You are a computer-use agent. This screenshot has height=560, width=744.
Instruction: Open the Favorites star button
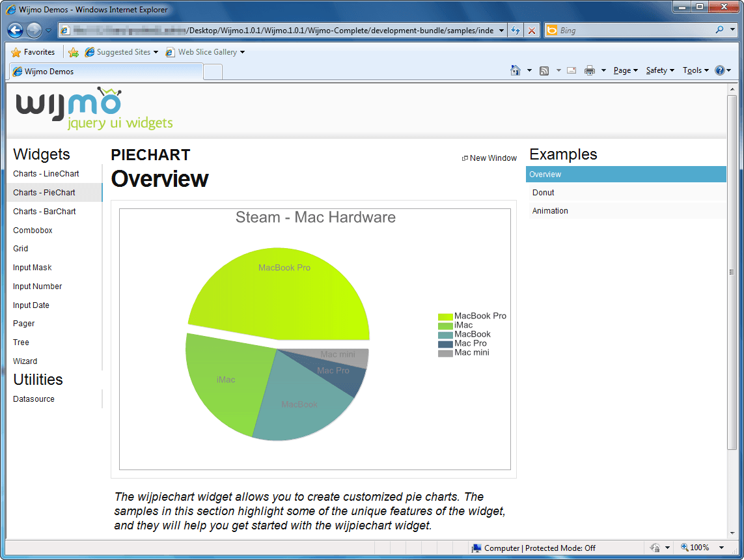[33, 52]
